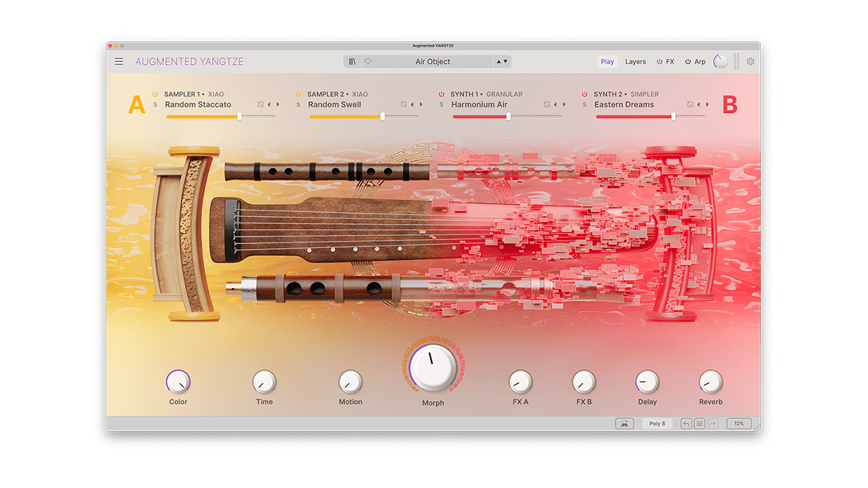Select next Sampler 2 sound with right arrow
This screenshot has width=868, height=488.
[421, 104]
